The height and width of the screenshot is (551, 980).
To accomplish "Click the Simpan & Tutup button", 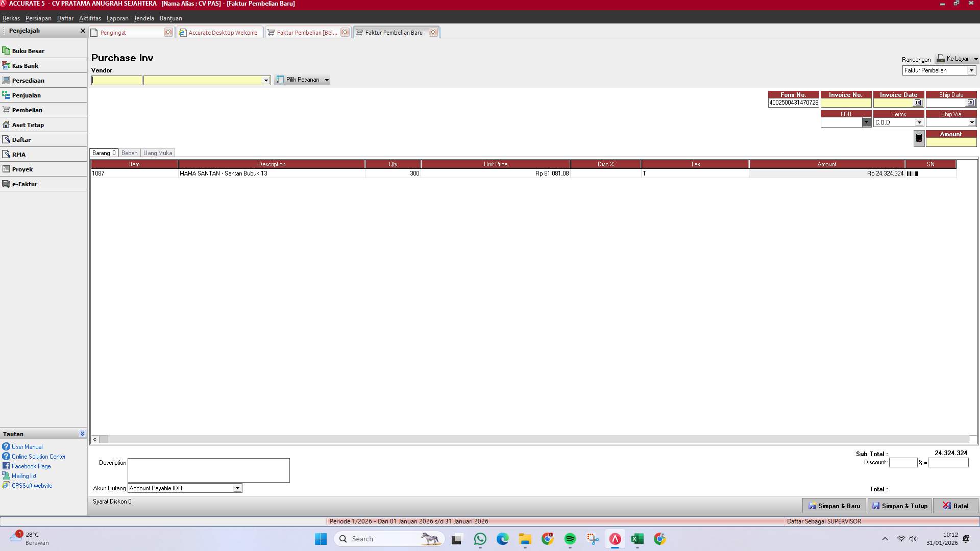I will (x=899, y=506).
